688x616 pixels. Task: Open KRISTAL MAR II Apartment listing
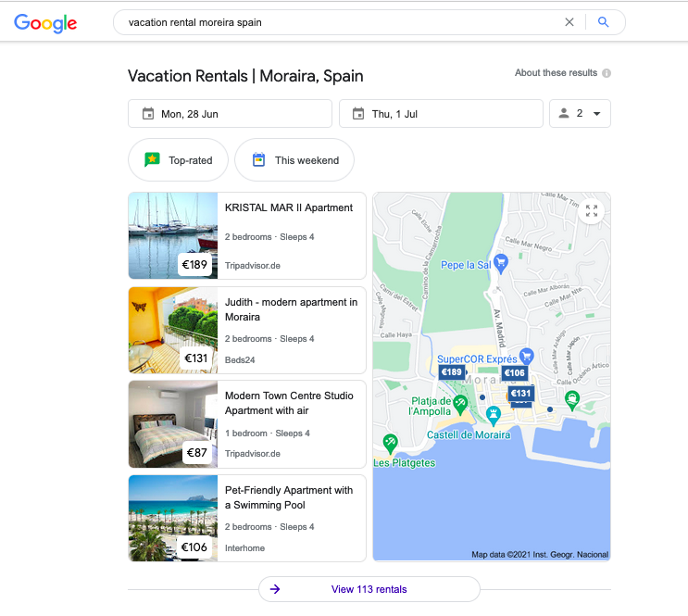(247, 236)
